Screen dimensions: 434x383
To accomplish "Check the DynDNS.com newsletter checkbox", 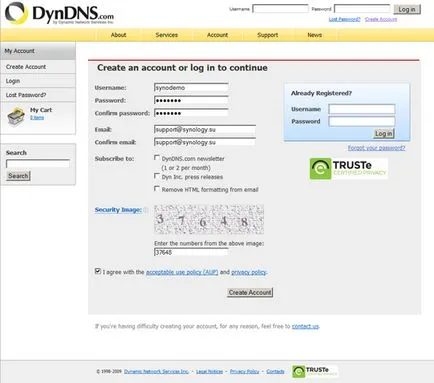I will point(157,158).
